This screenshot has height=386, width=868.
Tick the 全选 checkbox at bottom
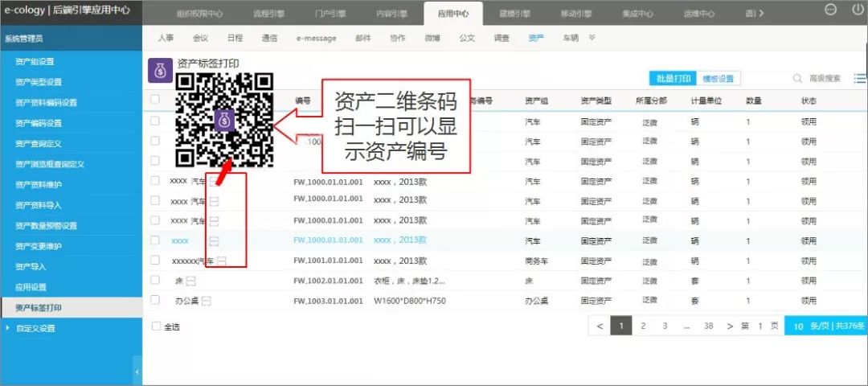(156, 326)
